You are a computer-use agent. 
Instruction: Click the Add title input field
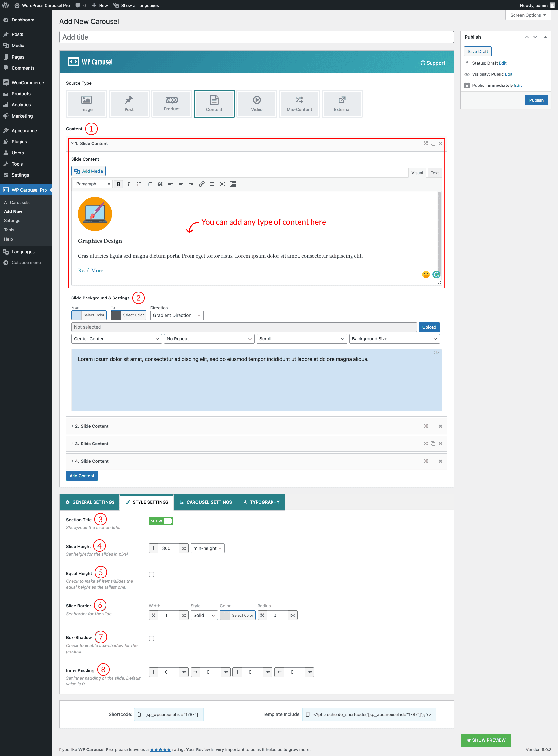[x=256, y=37]
